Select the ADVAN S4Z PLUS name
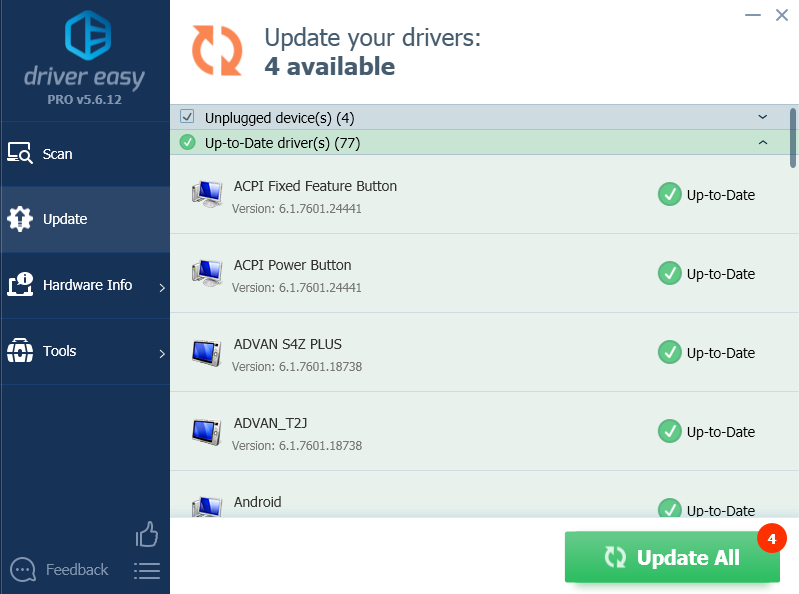799x594 pixels. pyautogui.click(x=288, y=344)
